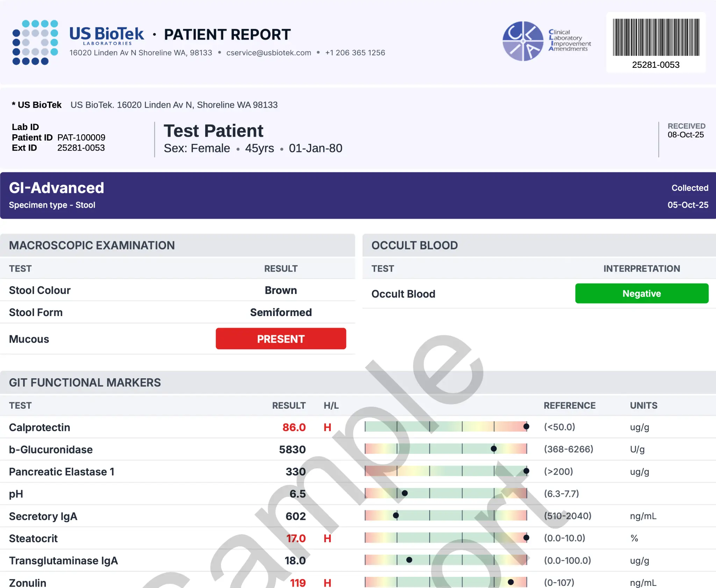Click the Secretory IgA range bar marker
The width and height of the screenshot is (716, 588).
pyautogui.click(x=396, y=516)
